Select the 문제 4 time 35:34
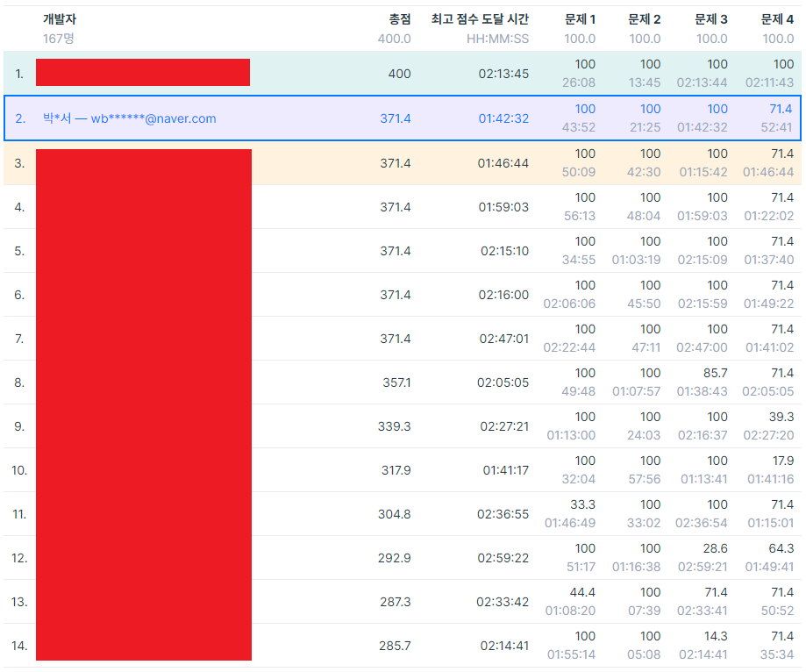 click(777, 654)
